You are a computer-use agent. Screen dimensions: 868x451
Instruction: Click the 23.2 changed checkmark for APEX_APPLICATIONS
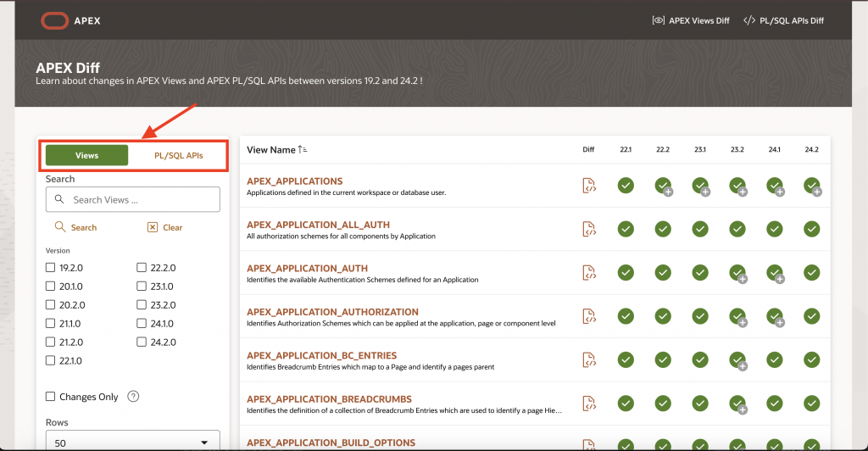[x=737, y=186]
